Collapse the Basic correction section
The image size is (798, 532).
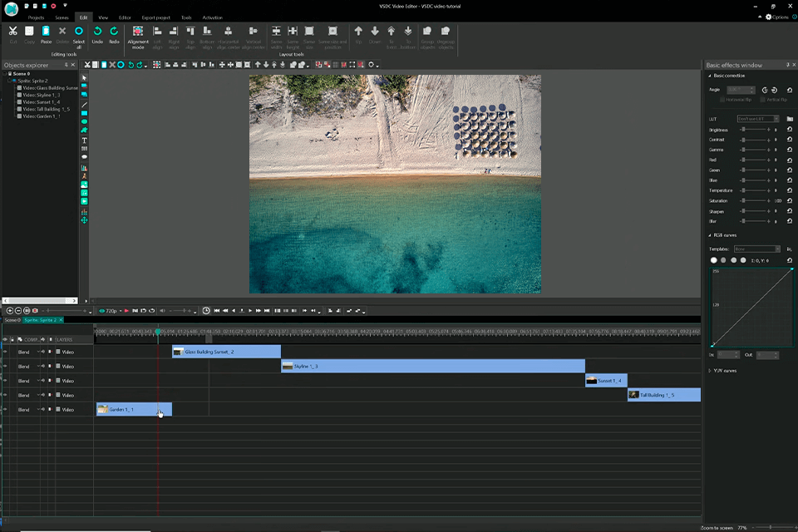[708, 75]
